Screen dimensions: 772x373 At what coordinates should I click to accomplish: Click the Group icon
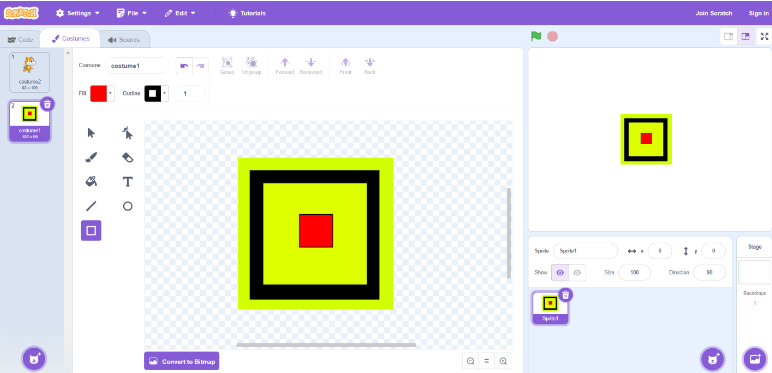[x=227, y=66]
